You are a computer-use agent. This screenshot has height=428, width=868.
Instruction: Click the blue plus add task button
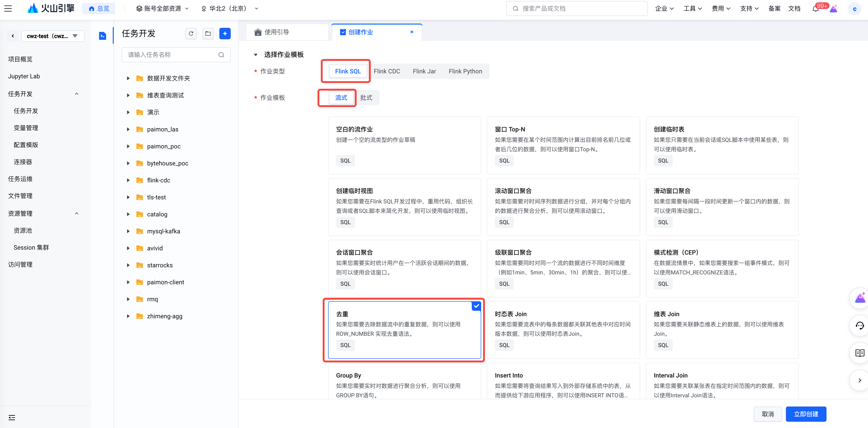pos(225,33)
